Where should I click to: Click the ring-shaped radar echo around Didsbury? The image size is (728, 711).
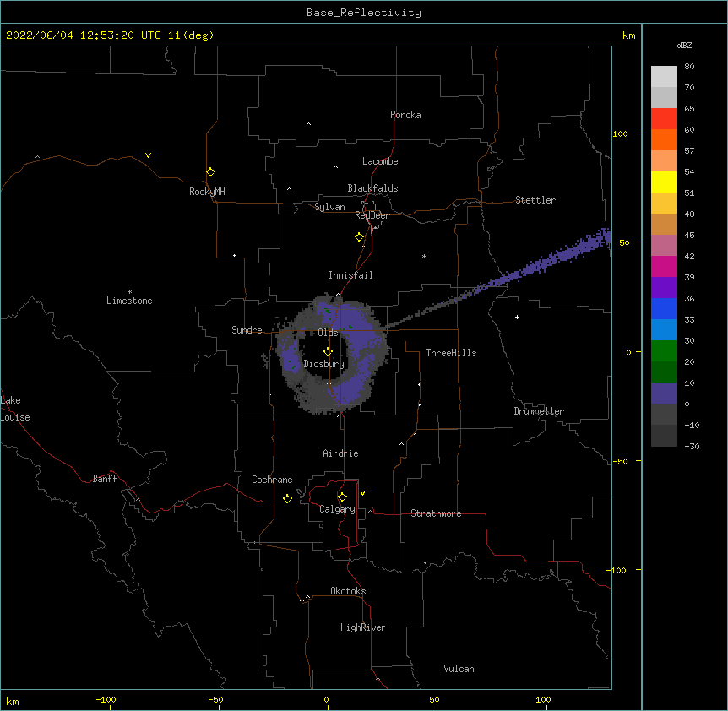click(x=333, y=353)
